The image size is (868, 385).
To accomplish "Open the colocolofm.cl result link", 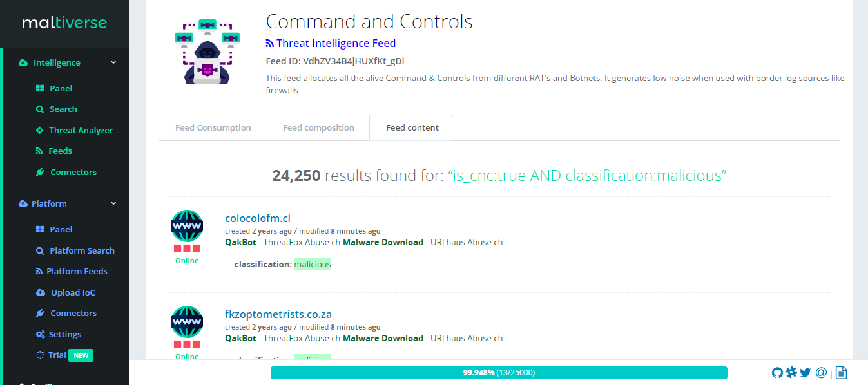I will (258, 218).
